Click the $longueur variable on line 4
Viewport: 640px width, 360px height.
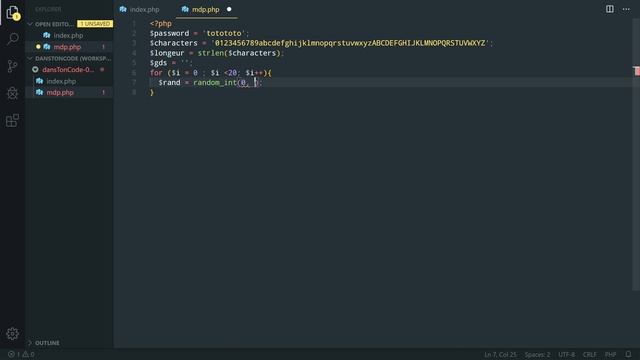tap(167, 53)
